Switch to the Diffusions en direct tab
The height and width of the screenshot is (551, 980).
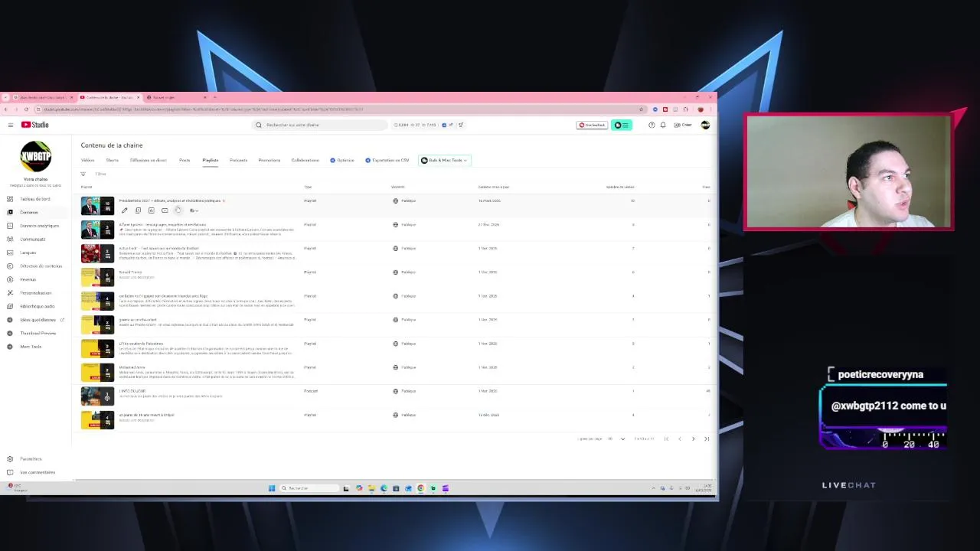tap(149, 160)
